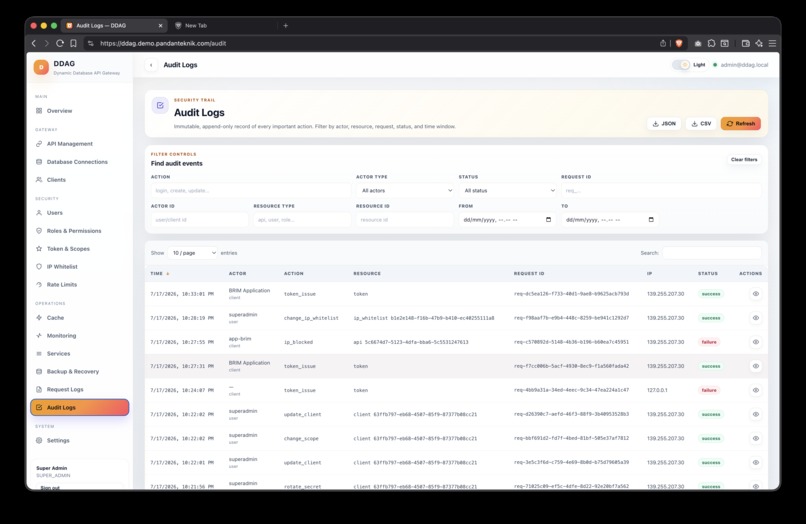This screenshot has height=524, width=806.
Task: Export audit logs as CSV
Action: tap(701, 123)
